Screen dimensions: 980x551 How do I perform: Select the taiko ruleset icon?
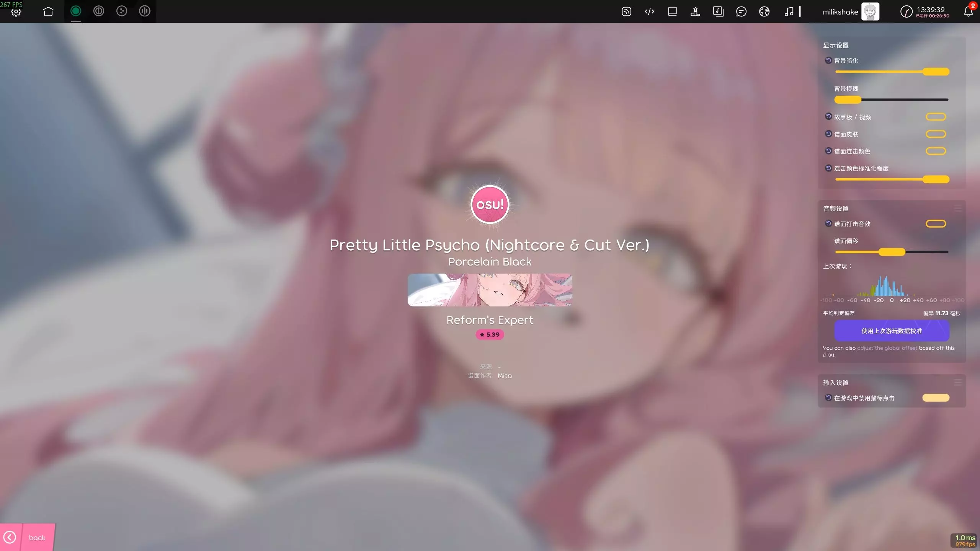[99, 11]
